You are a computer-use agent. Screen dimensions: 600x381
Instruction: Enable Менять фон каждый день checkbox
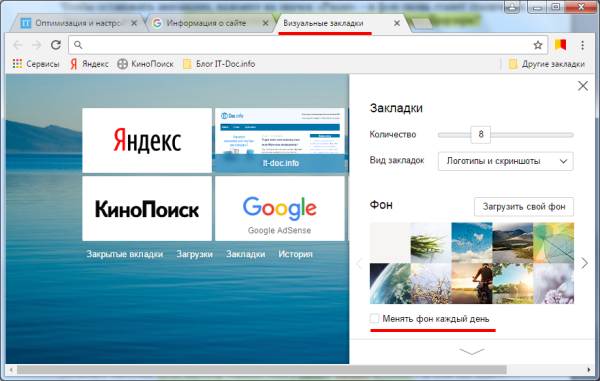coord(374,318)
